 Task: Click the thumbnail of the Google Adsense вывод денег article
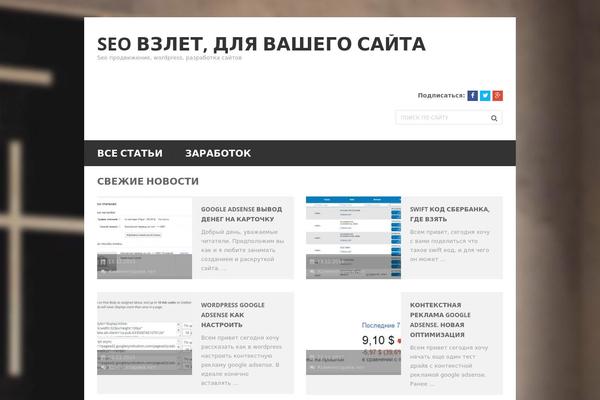click(145, 238)
